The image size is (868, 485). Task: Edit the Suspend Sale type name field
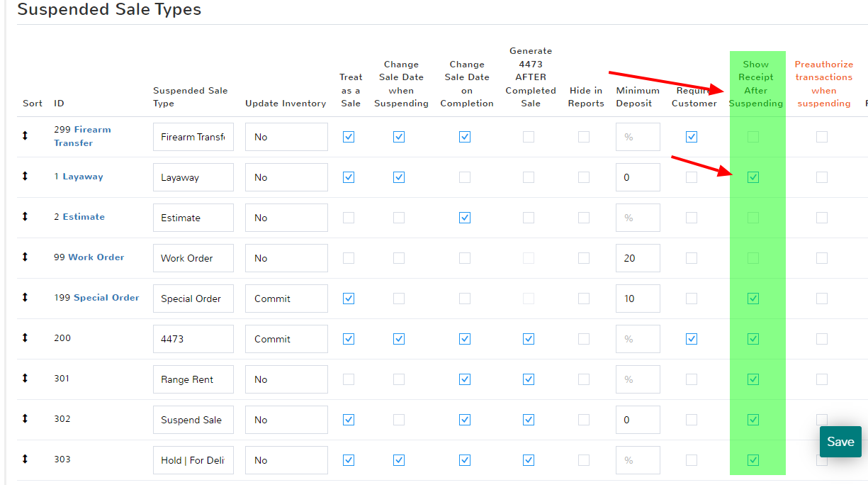coord(193,420)
